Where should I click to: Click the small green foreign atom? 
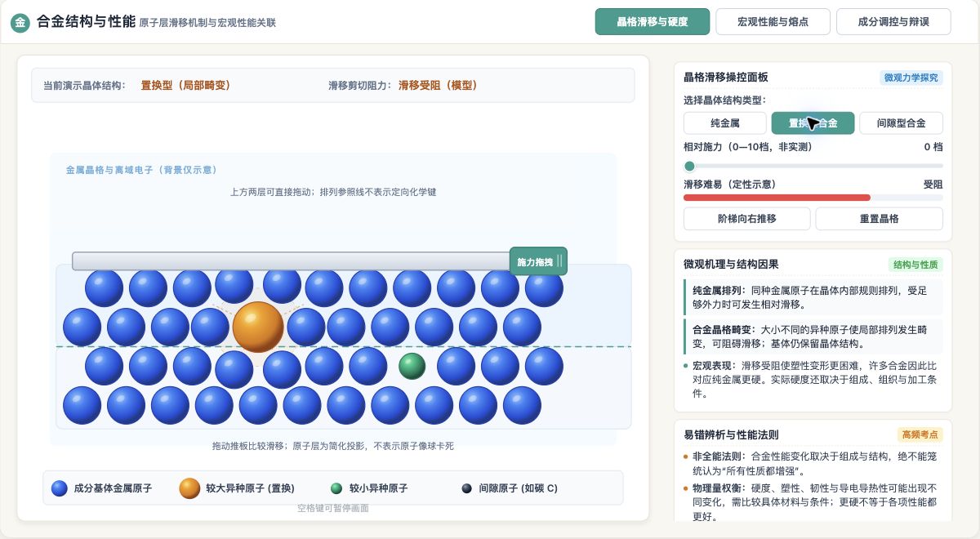(412, 366)
